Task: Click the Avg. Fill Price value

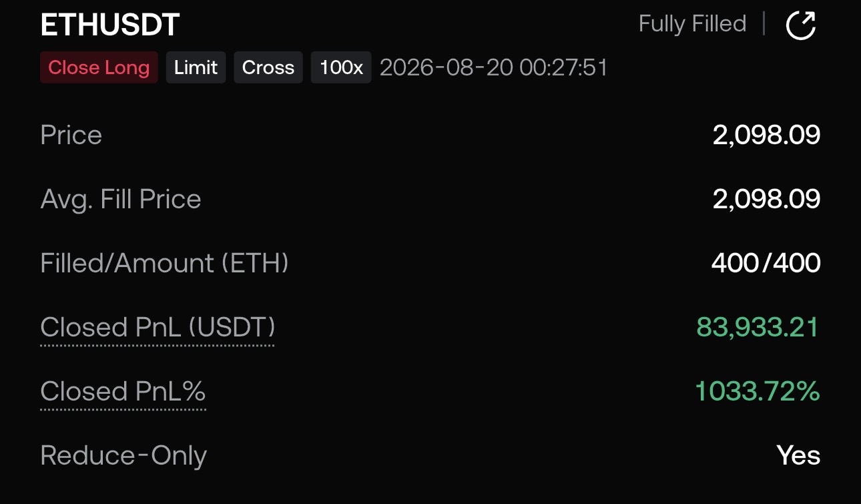Action: click(x=766, y=200)
